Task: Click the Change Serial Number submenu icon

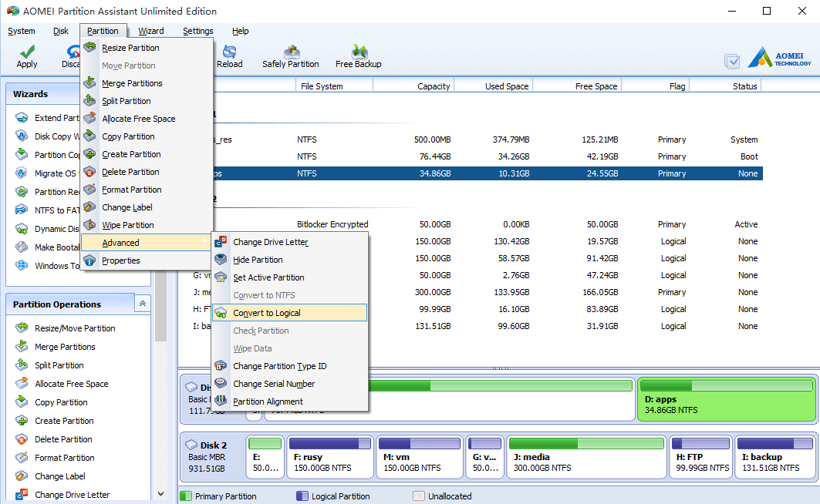Action: (221, 383)
